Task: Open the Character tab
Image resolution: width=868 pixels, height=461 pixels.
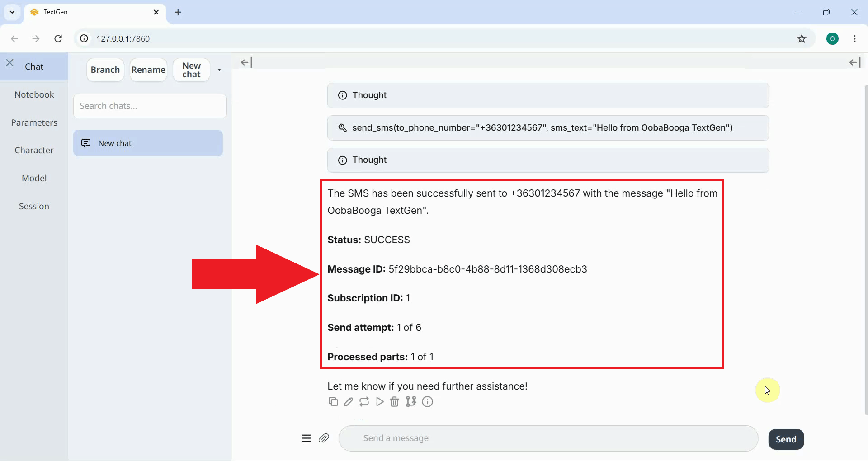Action: point(34,150)
